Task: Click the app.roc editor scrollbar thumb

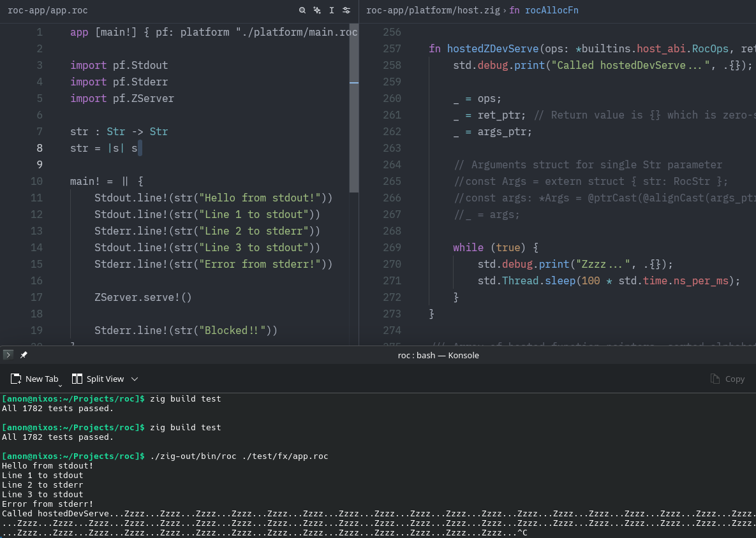Action: point(354,107)
